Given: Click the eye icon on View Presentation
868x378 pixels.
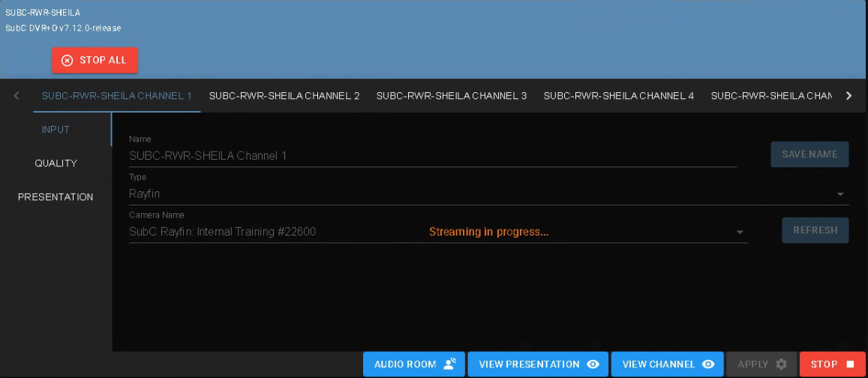Looking at the screenshot, I should 593,364.
